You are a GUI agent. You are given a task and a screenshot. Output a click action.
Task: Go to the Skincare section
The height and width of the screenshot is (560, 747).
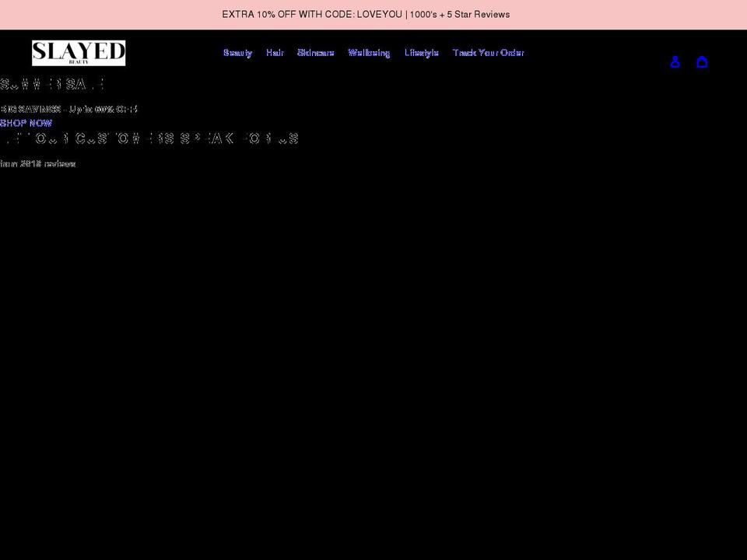tap(315, 53)
